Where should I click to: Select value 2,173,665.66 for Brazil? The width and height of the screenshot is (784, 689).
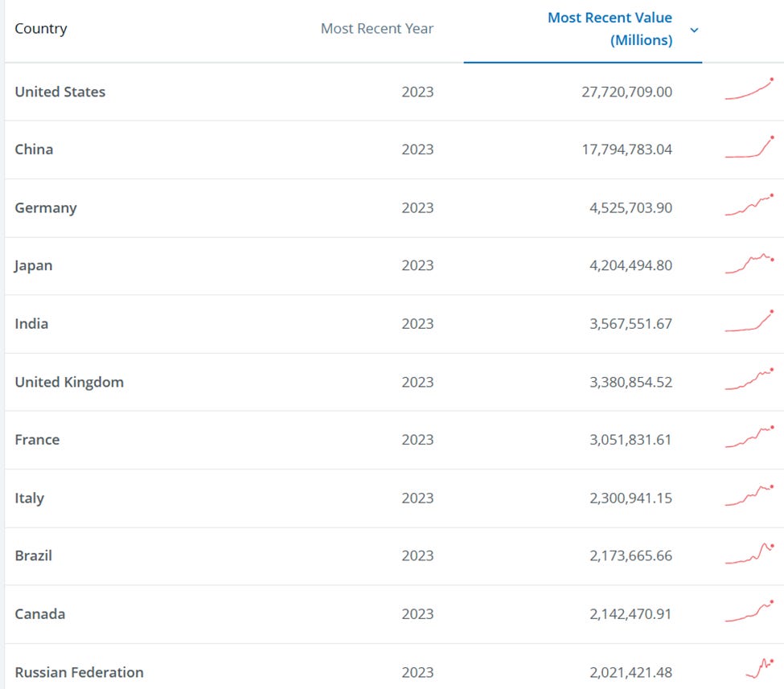pos(631,556)
